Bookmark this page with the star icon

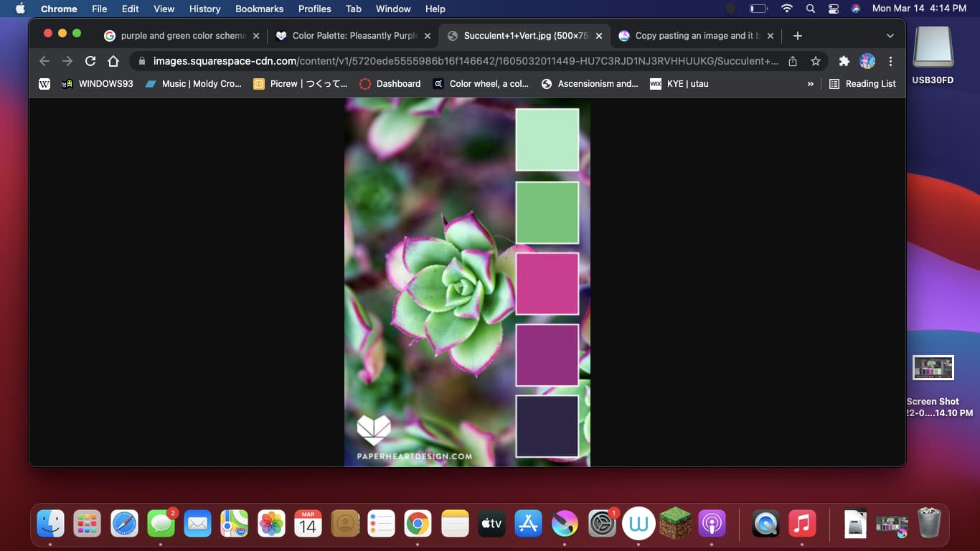[x=816, y=61]
